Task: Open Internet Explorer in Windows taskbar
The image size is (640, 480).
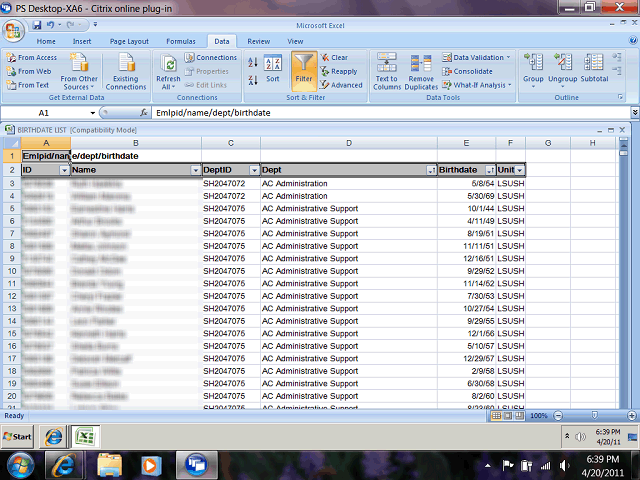Action: coord(64,465)
